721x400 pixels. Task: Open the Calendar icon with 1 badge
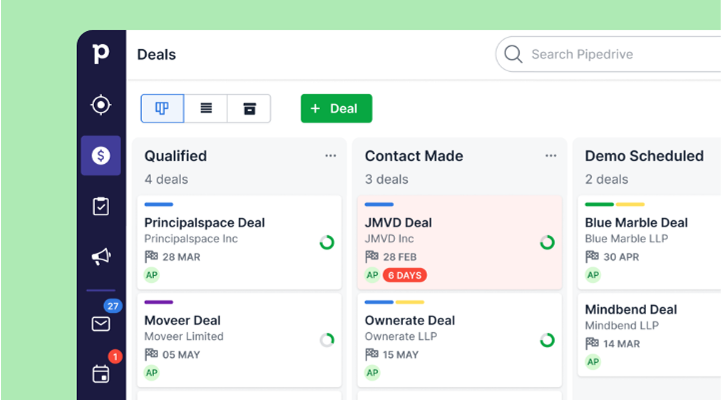(x=101, y=374)
